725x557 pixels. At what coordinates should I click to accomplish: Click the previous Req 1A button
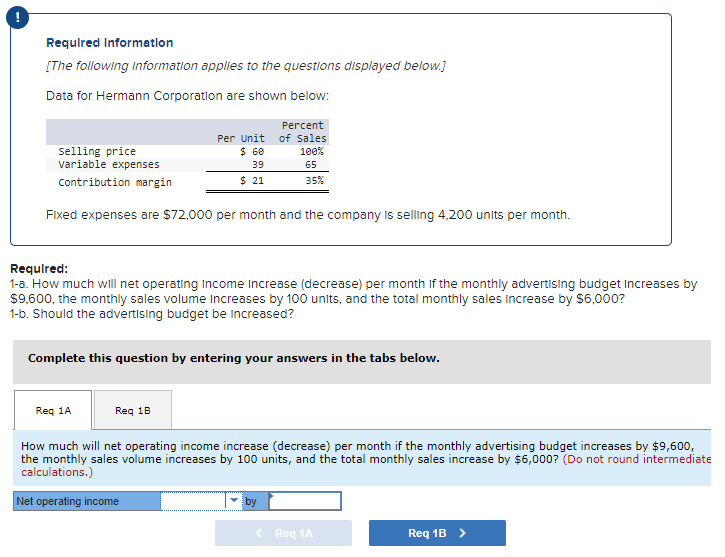[283, 533]
